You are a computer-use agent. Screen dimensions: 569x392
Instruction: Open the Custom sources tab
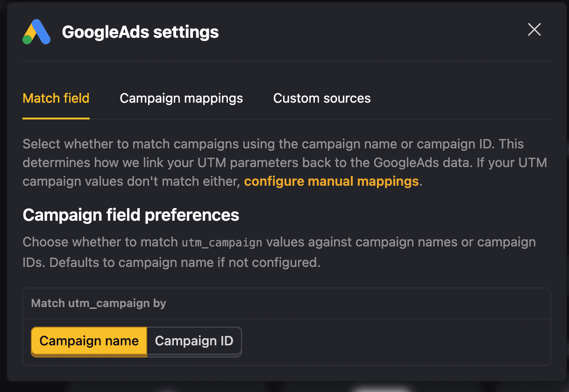click(321, 98)
